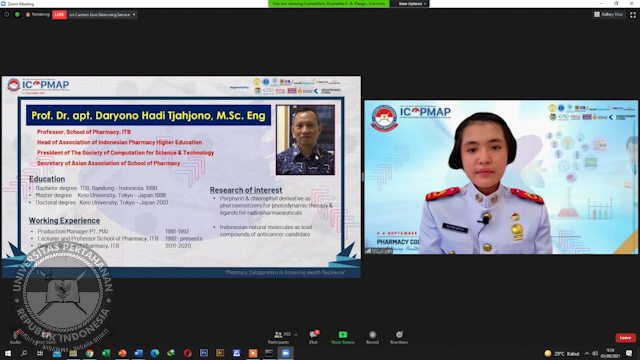Open the Windows Start menu
Image resolution: width=640 pixels, height=360 pixels.
(8, 353)
